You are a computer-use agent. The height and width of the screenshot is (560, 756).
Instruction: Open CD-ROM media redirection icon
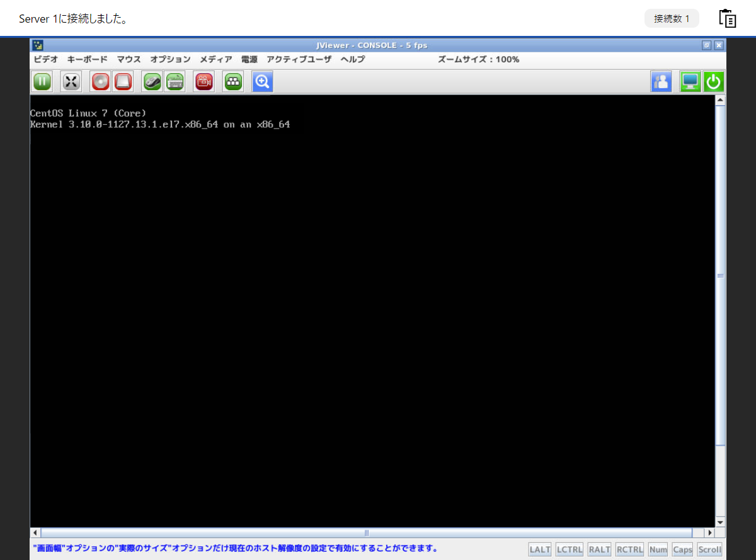(100, 81)
